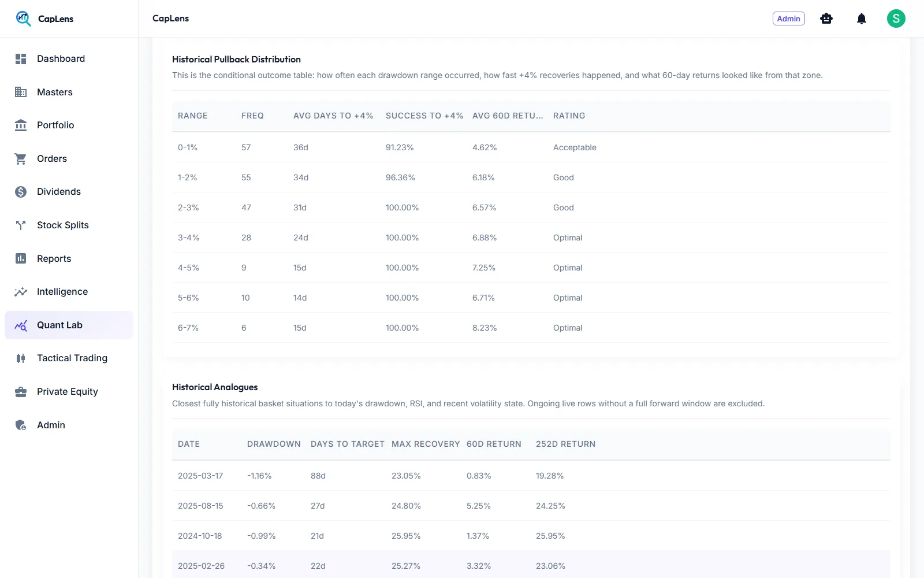
Task: Select the 1-2% range cell
Action: click(188, 177)
